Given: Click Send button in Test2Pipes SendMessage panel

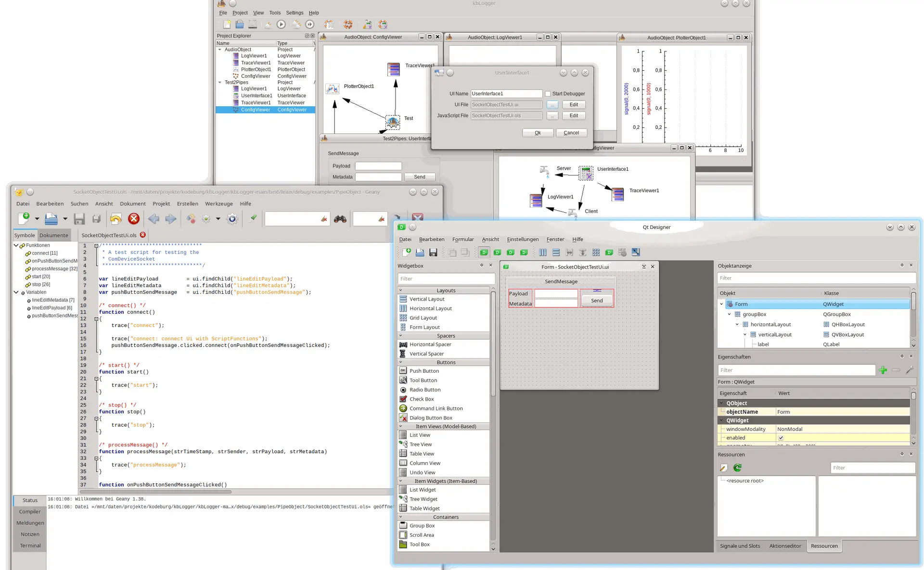Looking at the screenshot, I should 420,177.
